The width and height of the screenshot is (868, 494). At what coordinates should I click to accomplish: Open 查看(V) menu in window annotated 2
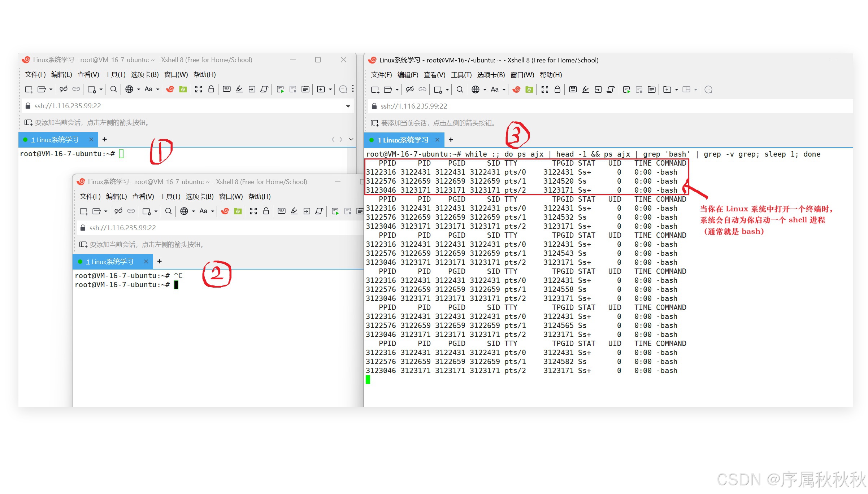coord(143,197)
